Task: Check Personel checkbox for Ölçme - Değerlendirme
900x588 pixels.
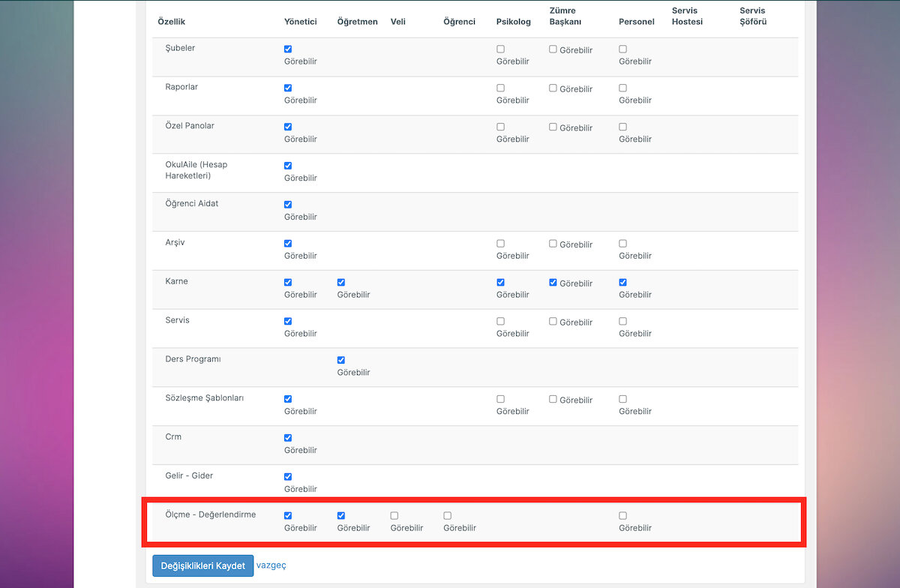Action: 622,516
